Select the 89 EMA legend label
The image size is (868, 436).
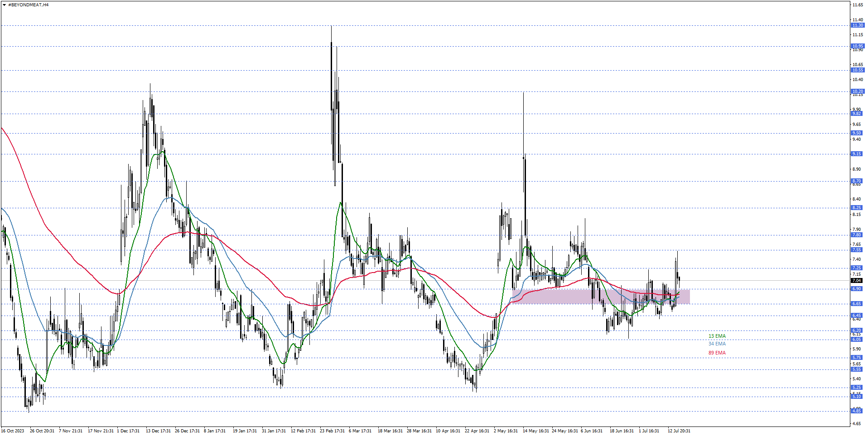[x=717, y=353]
